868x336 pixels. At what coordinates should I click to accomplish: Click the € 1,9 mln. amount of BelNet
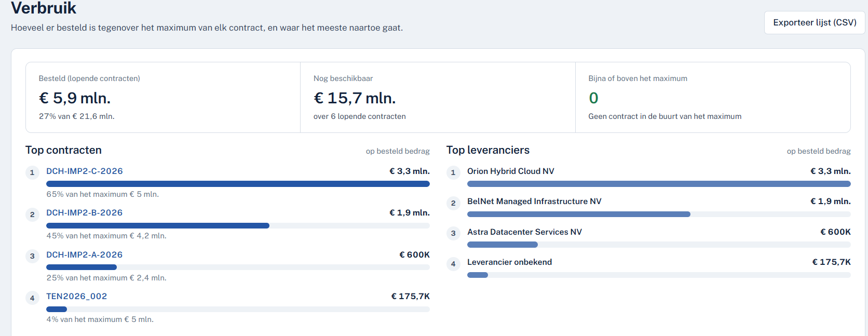[831, 201]
